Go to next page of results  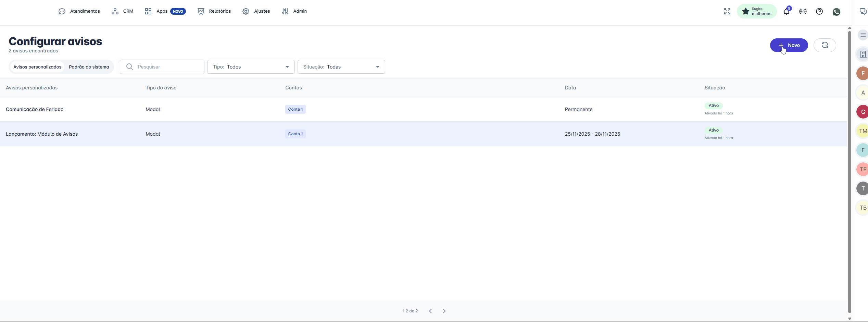pos(444,311)
